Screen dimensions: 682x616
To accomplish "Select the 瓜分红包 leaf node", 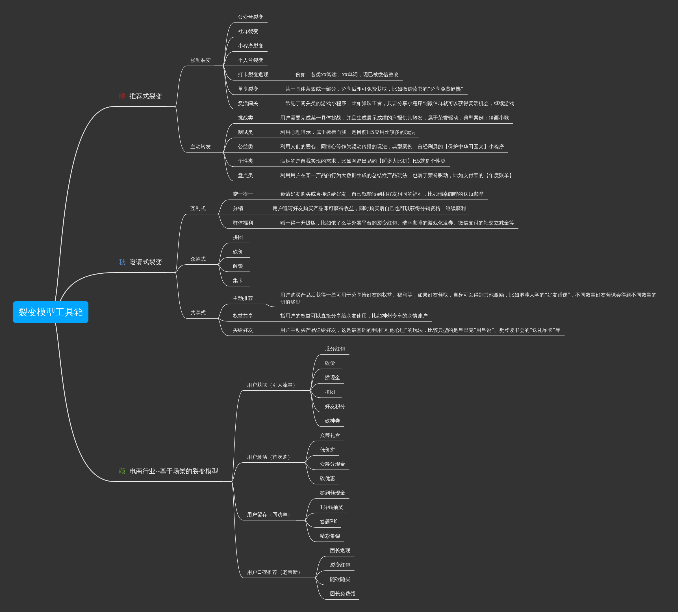I will (x=335, y=349).
